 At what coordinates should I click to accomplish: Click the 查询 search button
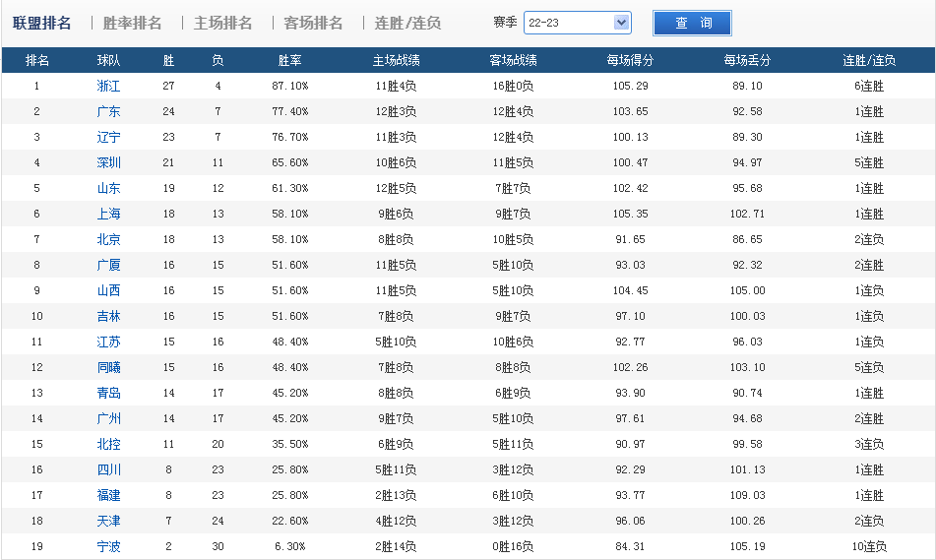click(692, 24)
